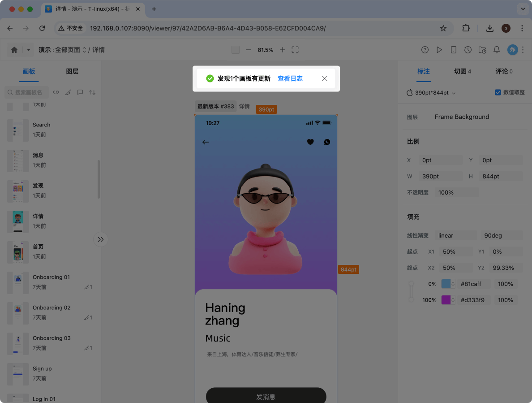Click the comment bubble filter icon
The image size is (532, 403).
pos(80,92)
